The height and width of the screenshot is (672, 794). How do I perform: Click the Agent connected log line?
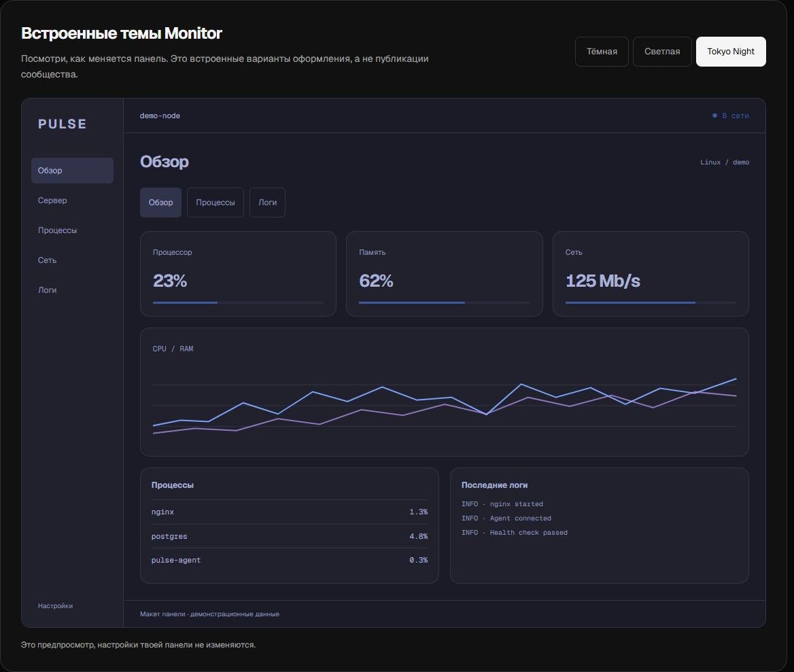(506, 518)
